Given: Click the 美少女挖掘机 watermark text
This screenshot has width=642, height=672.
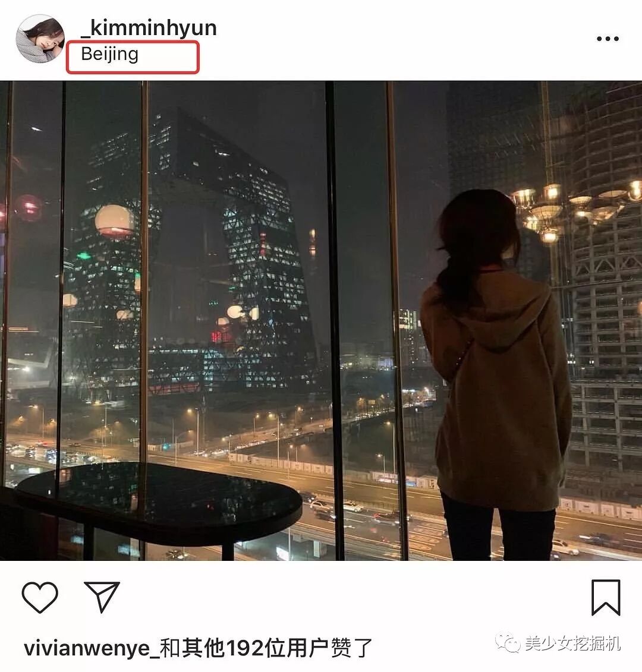Looking at the screenshot, I should point(573,643).
